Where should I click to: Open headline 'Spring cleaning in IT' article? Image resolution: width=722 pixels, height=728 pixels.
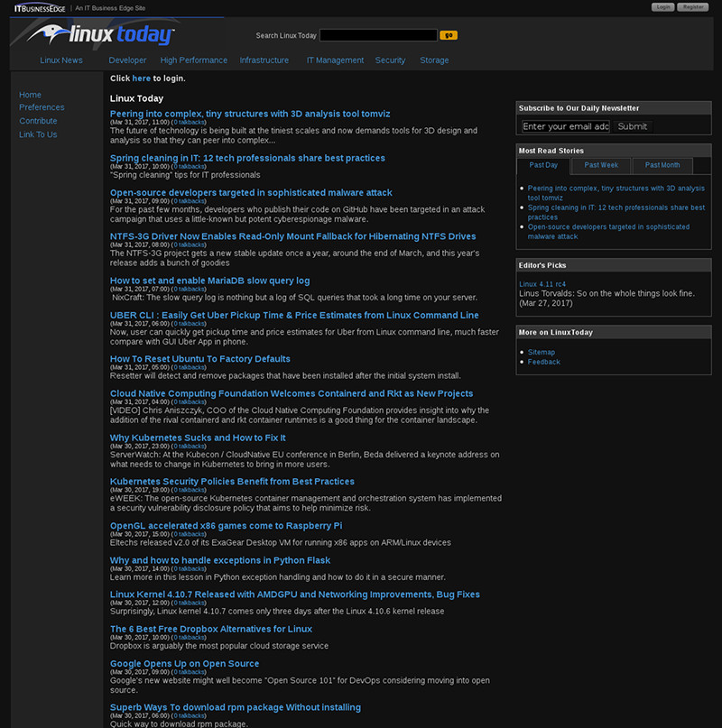click(247, 159)
